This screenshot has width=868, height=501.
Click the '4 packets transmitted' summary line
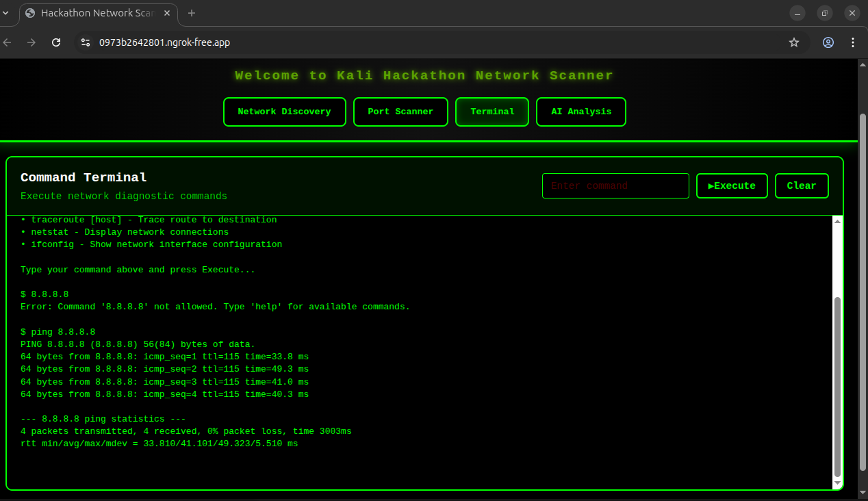[186, 431]
